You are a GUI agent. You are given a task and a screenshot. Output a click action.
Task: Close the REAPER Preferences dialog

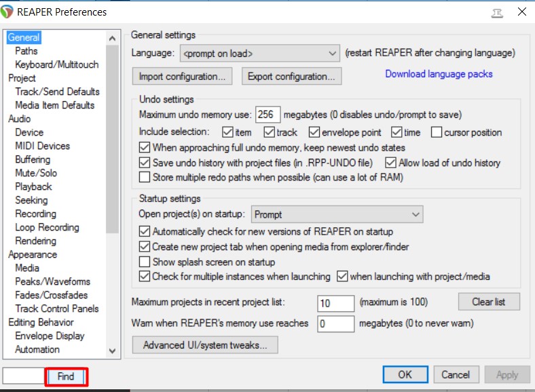521,12
